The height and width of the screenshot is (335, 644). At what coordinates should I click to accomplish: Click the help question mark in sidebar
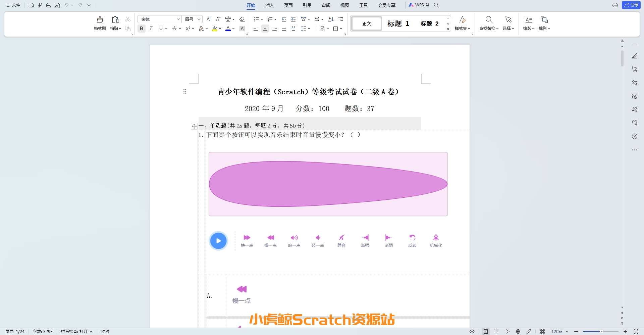(635, 136)
